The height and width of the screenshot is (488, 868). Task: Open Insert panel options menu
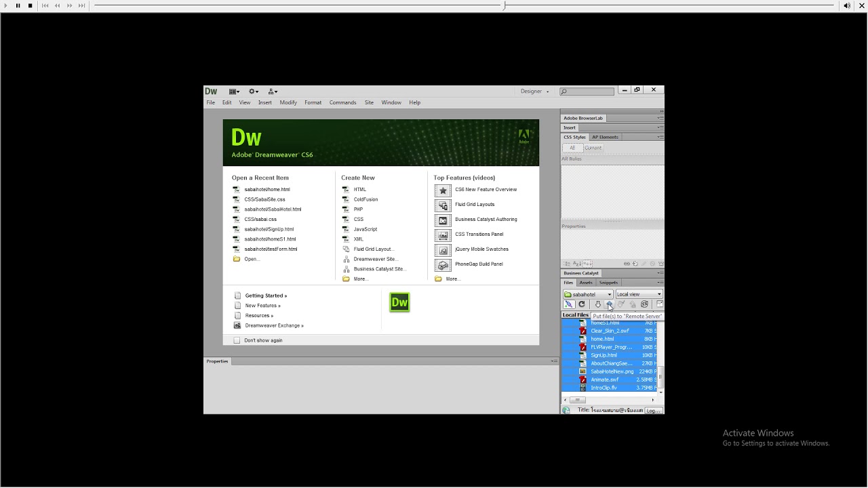click(660, 127)
